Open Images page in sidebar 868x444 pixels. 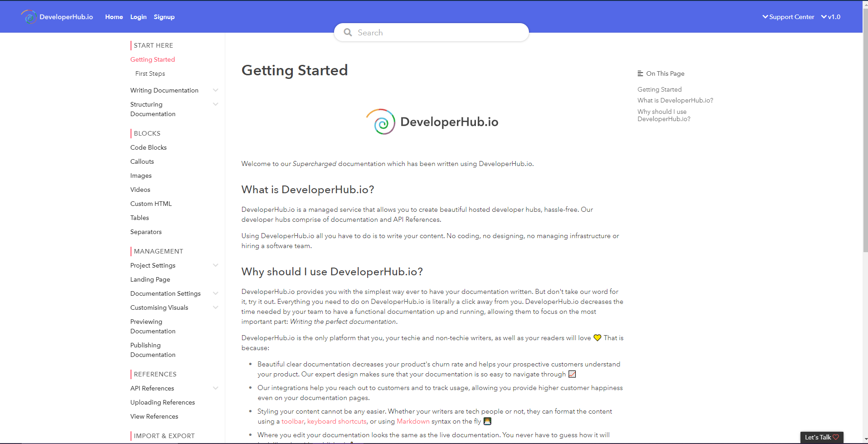141,176
